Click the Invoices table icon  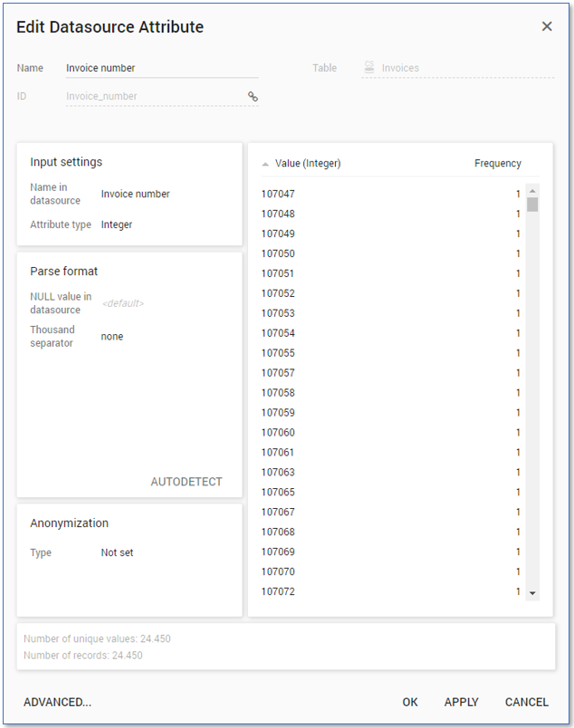pos(369,68)
